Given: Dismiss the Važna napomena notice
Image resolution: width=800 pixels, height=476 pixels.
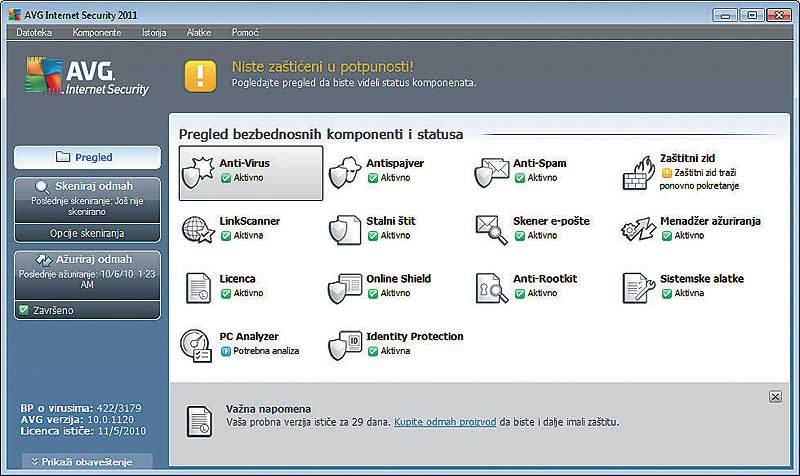Looking at the screenshot, I should (x=775, y=396).
